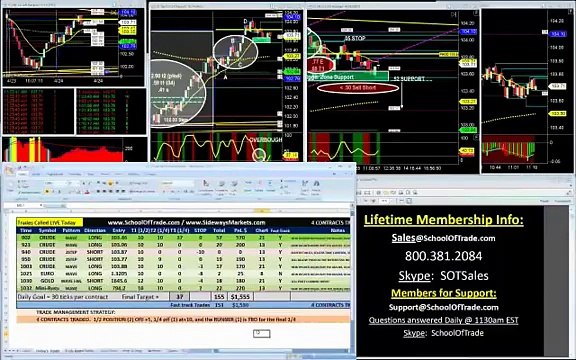The width and height of the screenshot is (576, 360).
Task: Click the spreadsheet vertical scrollbar
Action: pos(352,279)
